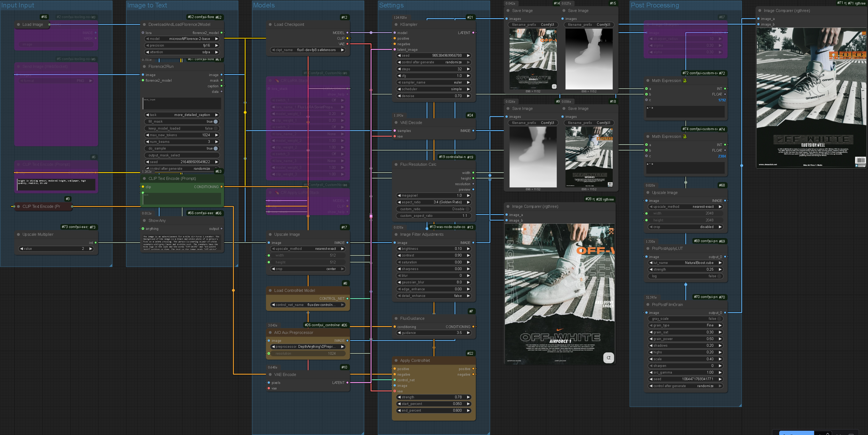Collapse the Load Checkpoint node dot
The width and height of the screenshot is (868, 435).
pos(270,25)
